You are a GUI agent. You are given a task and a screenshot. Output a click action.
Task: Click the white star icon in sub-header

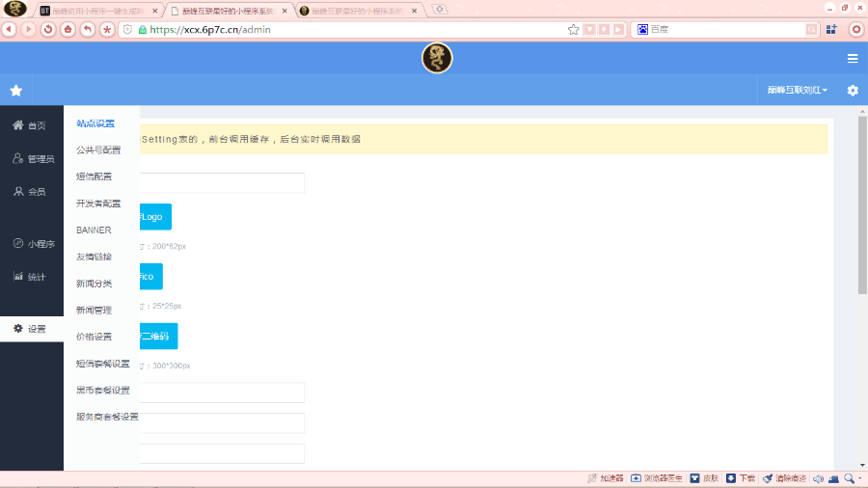pos(16,91)
